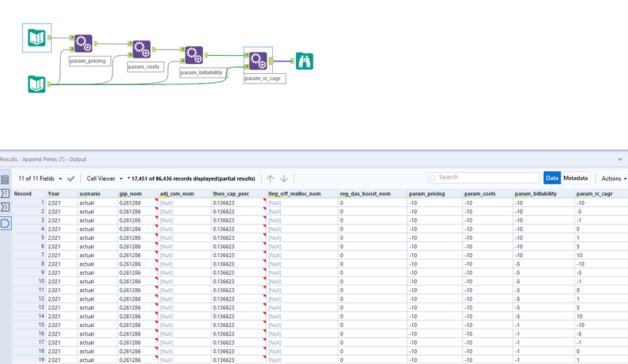Select the Year column header
Screen dimensions: 628x364
click(x=61, y=194)
